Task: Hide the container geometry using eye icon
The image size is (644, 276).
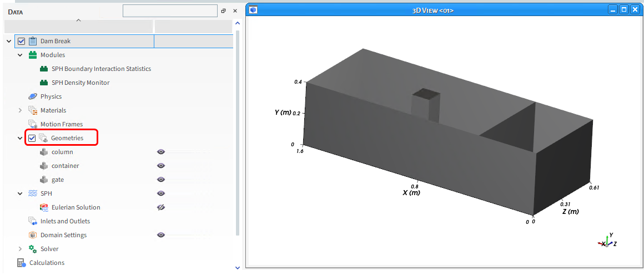Action: click(x=161, y=166)
